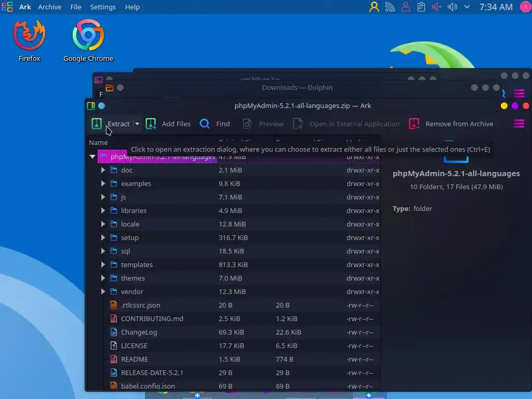This screenshot has width=532, height=399.
Task: Expand the libraries folder
Action: coord(103,210)
